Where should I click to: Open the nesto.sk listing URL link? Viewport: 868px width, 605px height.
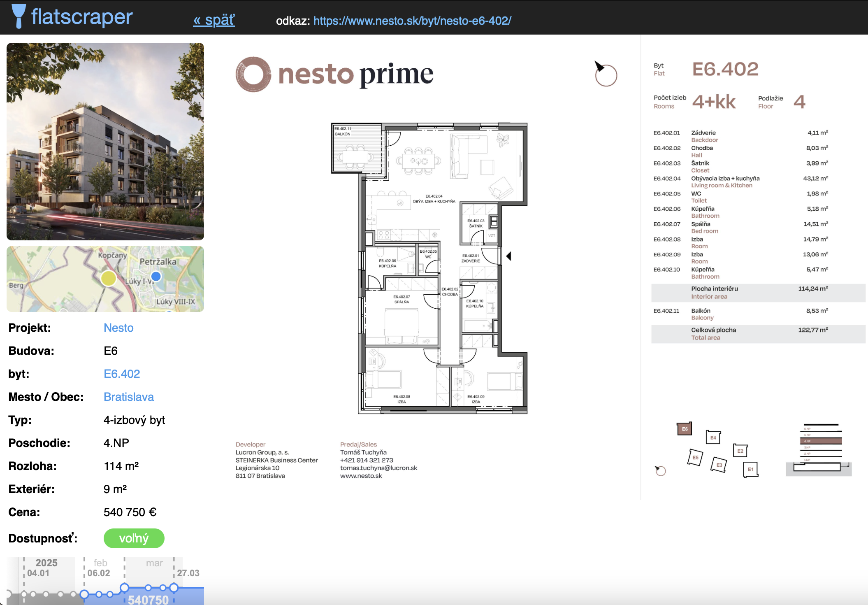click(412, 21)
